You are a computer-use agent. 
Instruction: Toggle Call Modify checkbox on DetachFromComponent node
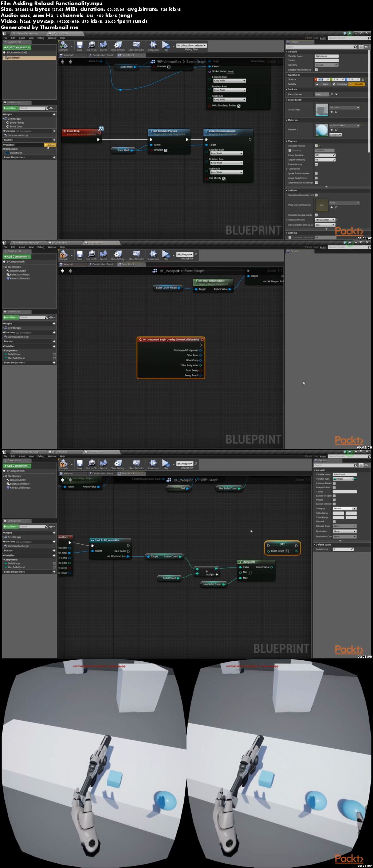(x=224, y=179)
